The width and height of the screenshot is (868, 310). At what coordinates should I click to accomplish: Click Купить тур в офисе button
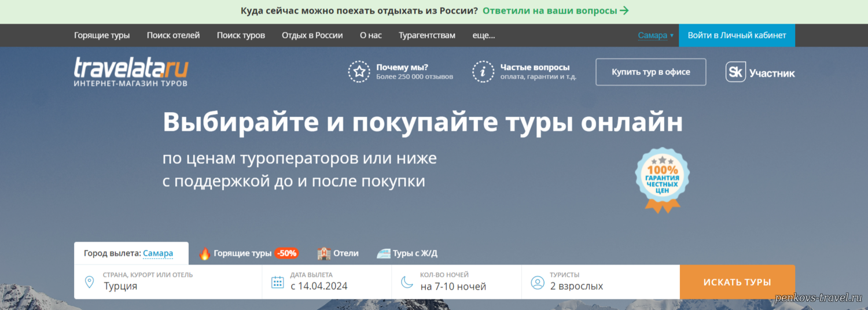651,72
